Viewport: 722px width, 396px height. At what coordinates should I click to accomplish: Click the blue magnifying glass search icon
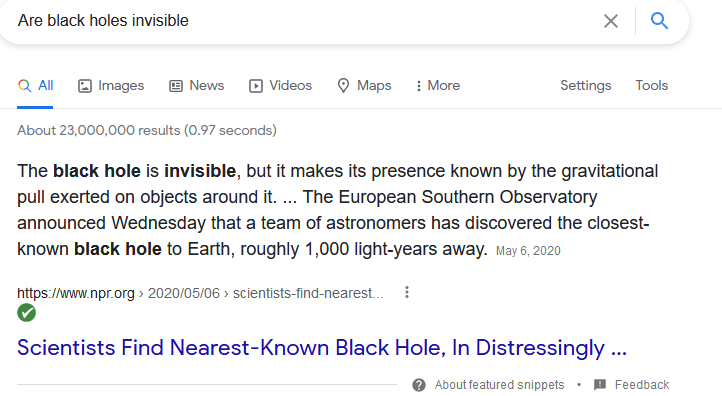[659, 21]
